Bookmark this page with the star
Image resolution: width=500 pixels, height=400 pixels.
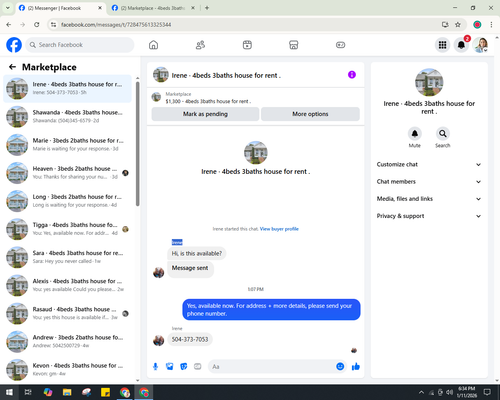point(458,24)
